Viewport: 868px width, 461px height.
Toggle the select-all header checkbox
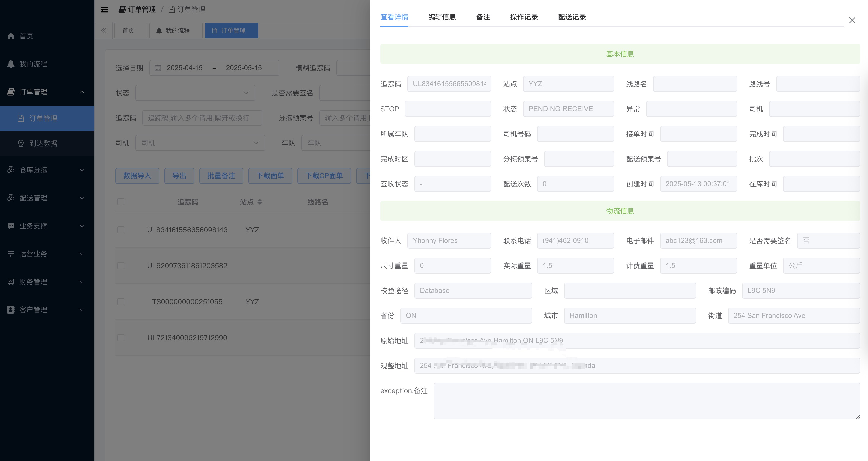(121, 202)
